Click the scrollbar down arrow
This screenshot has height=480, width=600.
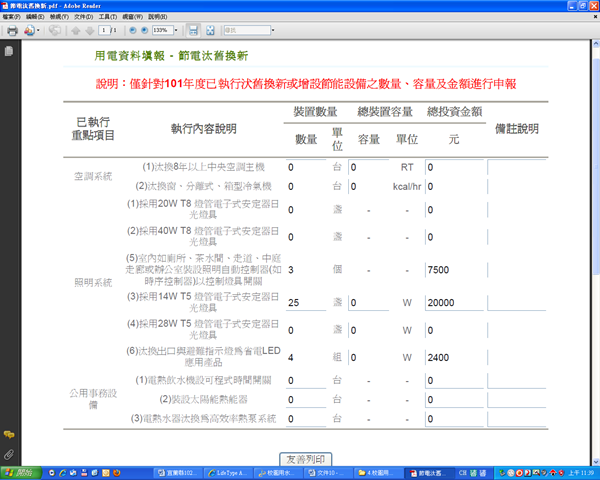[596, 462]
